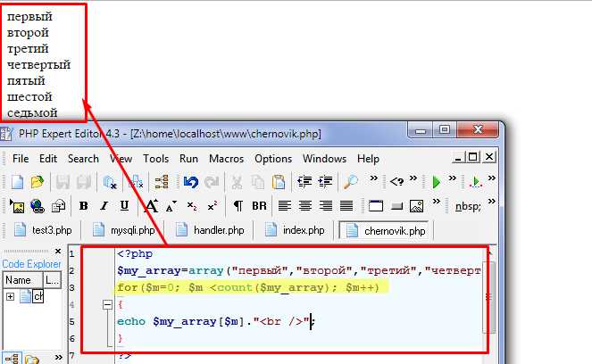Close the Code Explorer panel
This screenshot has height=364, width=592.
click(x=58, y=252)
